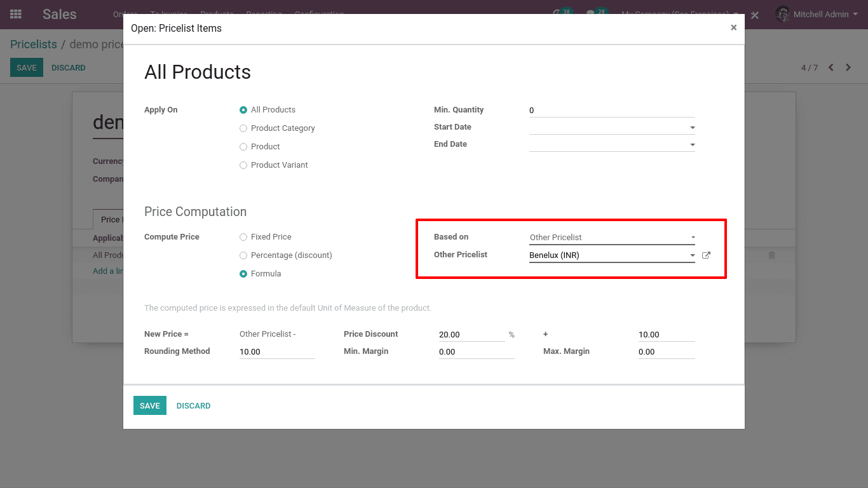
Task: Click the debug tools icon in navbar
Action: click(754, 15)
